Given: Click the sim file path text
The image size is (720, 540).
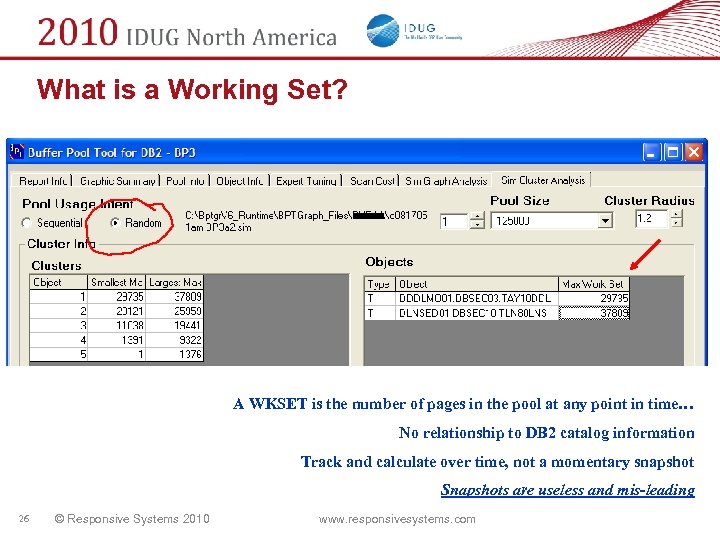Looking at the screenshot, I should coord(306,221).
